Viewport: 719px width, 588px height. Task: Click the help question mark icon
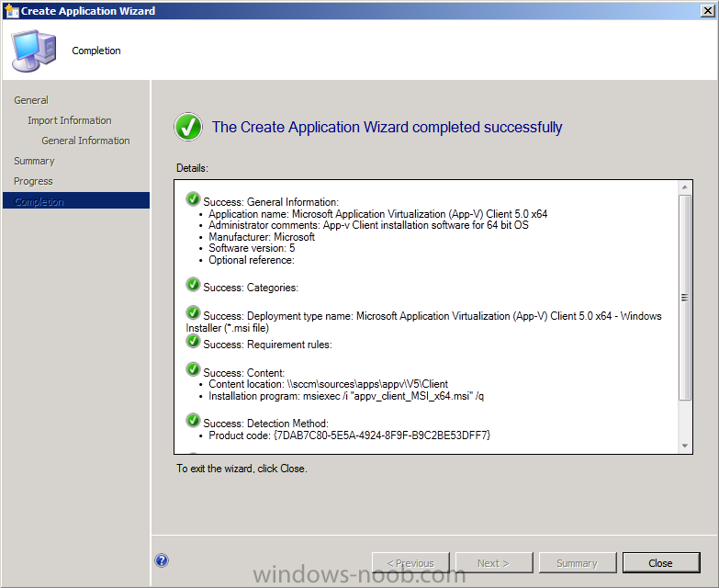tap(162, 560)
